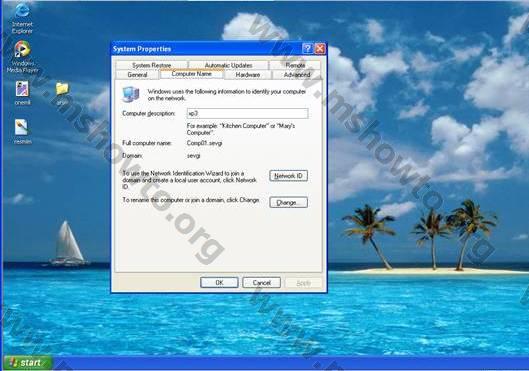The width and height of the screenshot is (529, 371).
Task: Select the onemli desktop shortcut icon
Action: pyautogui.click(x=22, y=93)
